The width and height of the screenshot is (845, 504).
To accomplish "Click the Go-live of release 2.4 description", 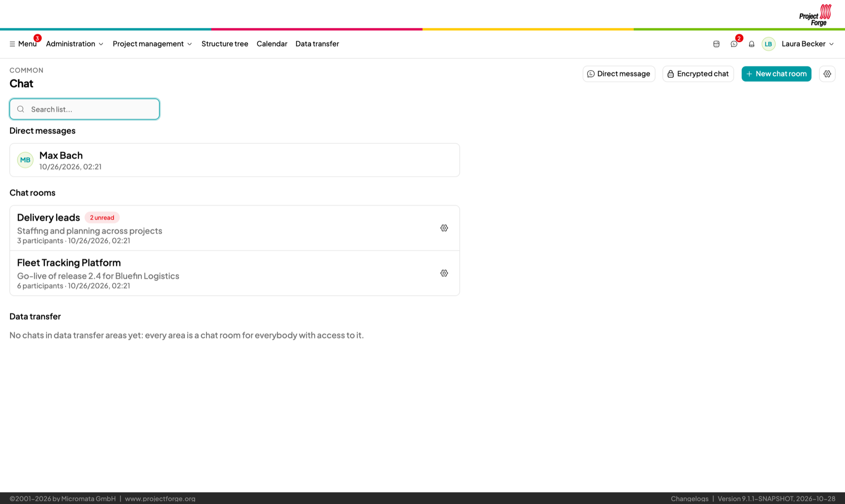I will click(98, 276).
